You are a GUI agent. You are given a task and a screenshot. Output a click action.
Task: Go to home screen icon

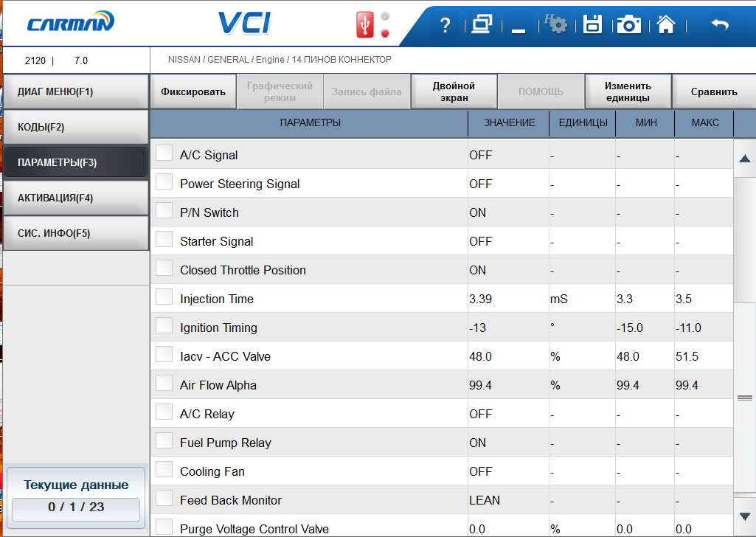666,24
